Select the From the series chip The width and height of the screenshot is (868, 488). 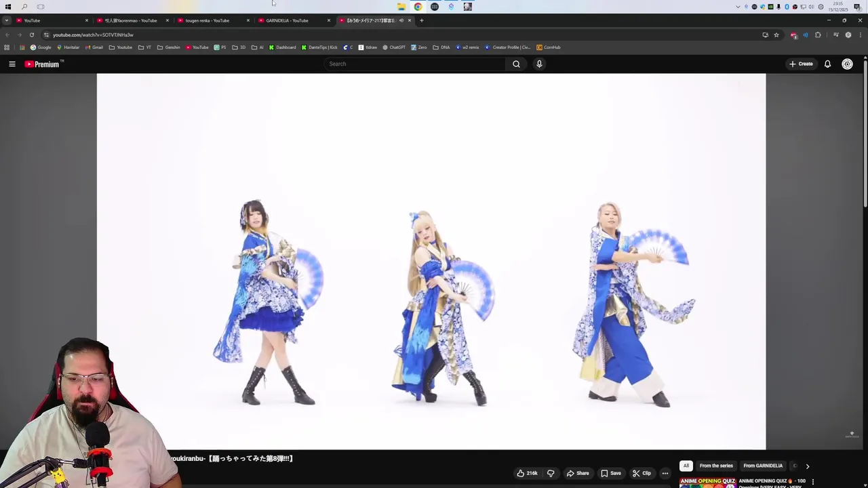716,466
